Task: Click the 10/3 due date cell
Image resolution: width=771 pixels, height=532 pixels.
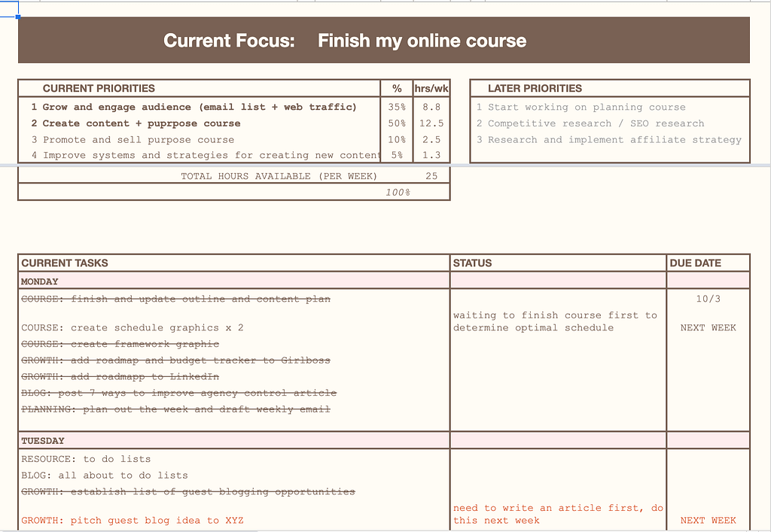Action: (x=708, y=299)
